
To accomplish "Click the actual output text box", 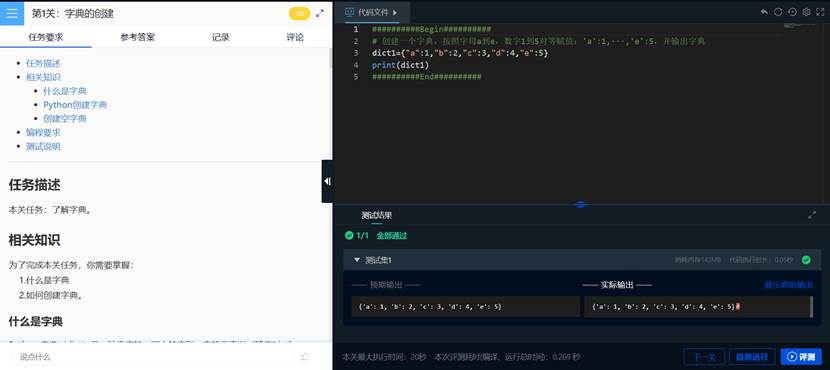I will click(x=698, y=306).
